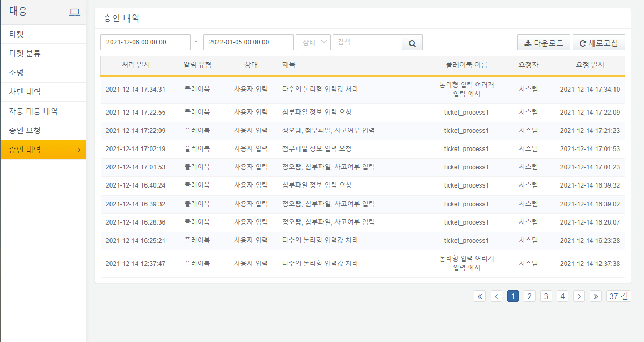Select the row processed at 2021-12-14 16:39:32
644x342 pixels.
coord(363,204)
